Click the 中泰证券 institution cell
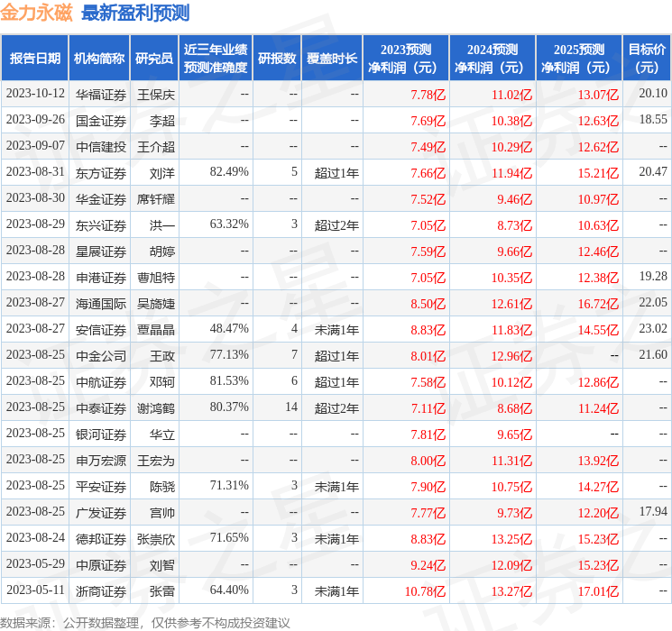Viewport: 672px width, 631px height. [x=101, y=408]
